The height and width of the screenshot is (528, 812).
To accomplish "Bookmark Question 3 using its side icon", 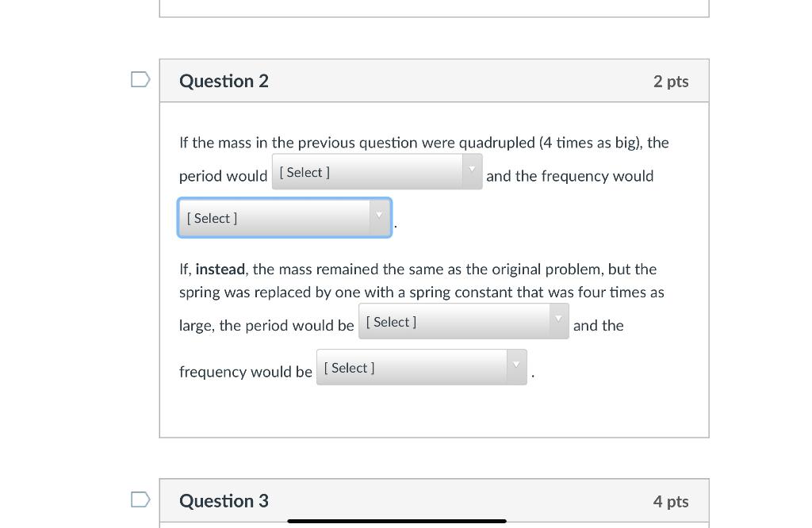I will 140,499.
